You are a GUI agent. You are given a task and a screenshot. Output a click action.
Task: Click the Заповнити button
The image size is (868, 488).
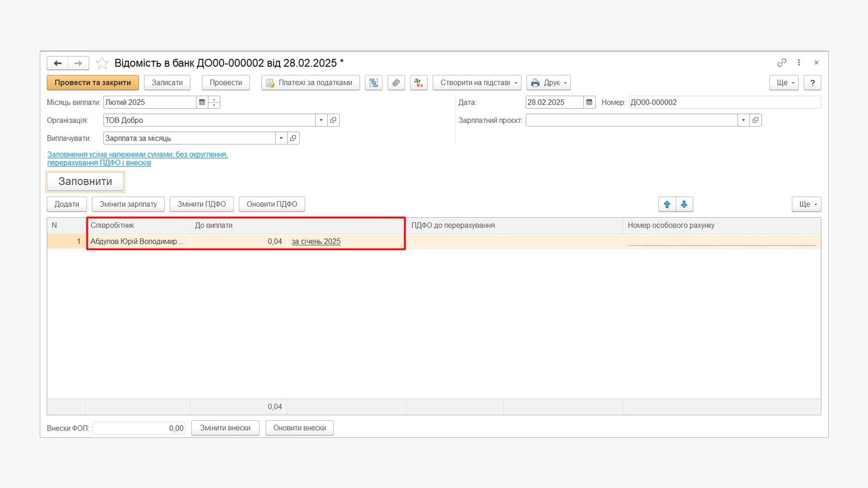pyautogui.click(x=85, y=182)
